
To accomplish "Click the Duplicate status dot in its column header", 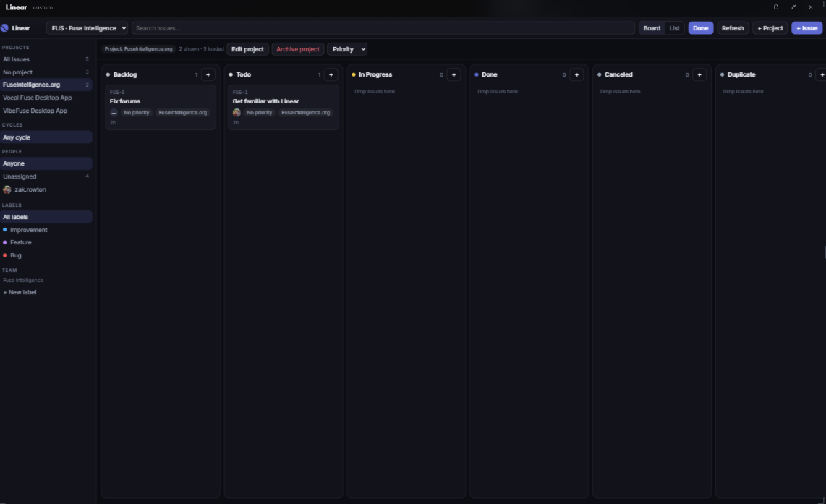I will [x=722, y=74].
